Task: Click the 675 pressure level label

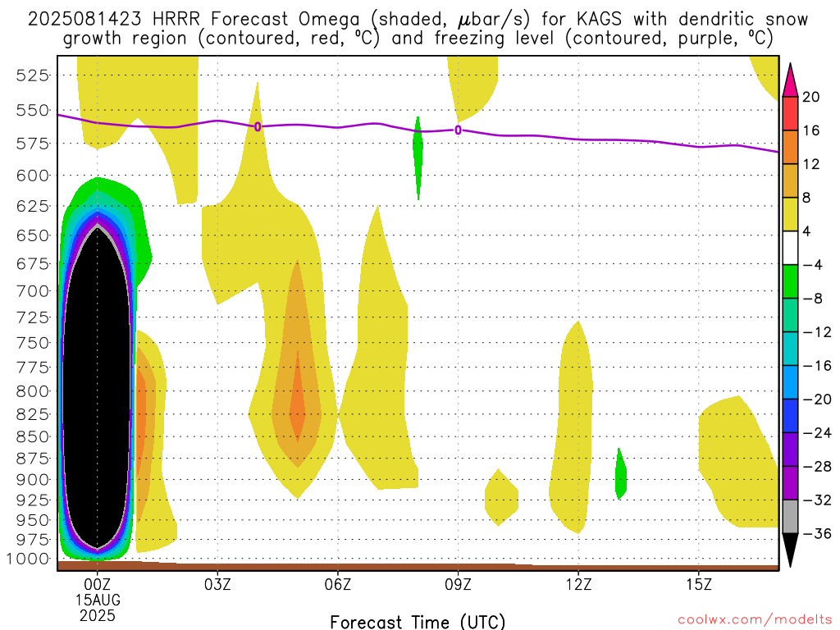Action: tap(33, 263)
